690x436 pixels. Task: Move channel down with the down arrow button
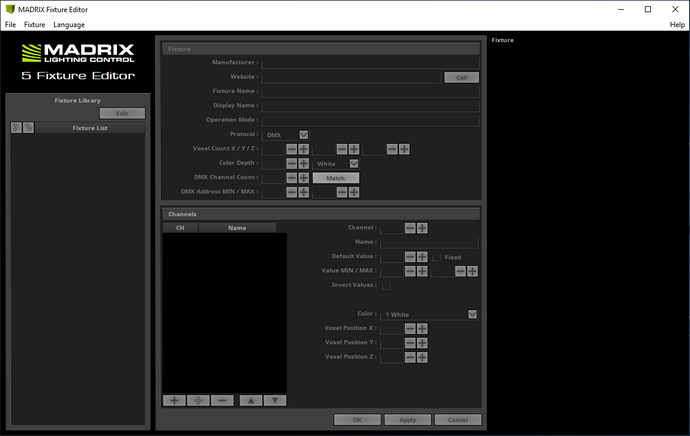tap(275, 400)
